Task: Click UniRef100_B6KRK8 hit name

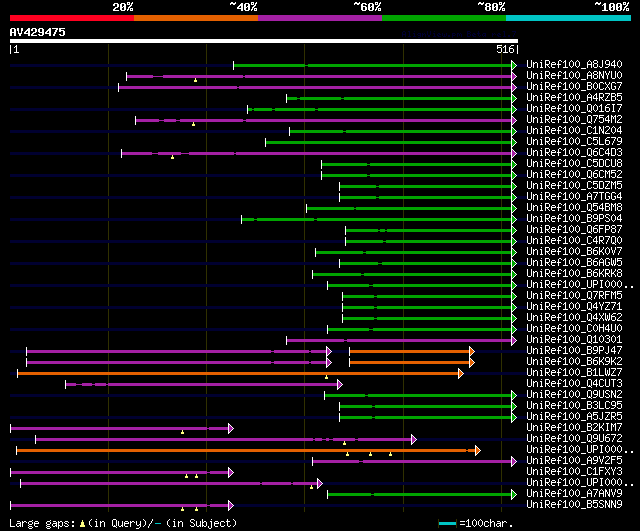Action: click(574, 274)
